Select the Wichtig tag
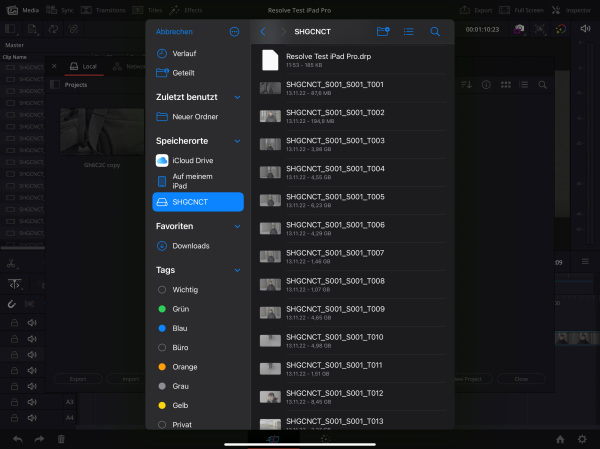The width and height of the screenshot is (600, 449). point(198,290)
